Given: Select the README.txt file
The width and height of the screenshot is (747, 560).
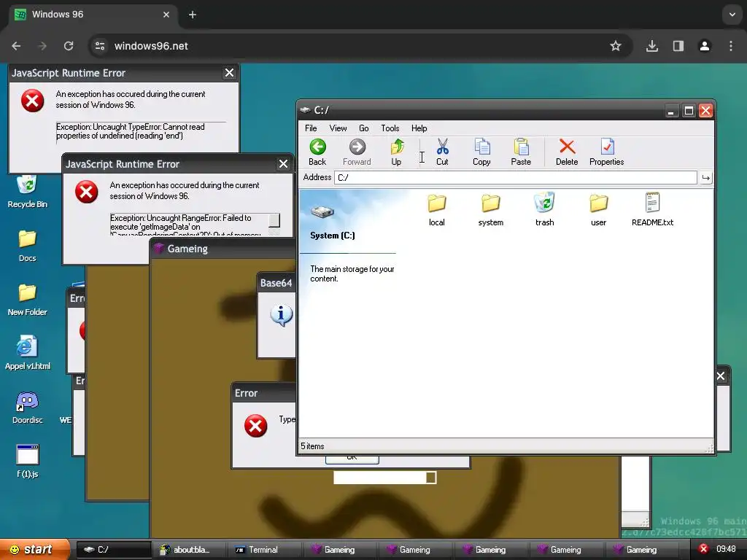Looking at the screenshot, I should point(652,210).
